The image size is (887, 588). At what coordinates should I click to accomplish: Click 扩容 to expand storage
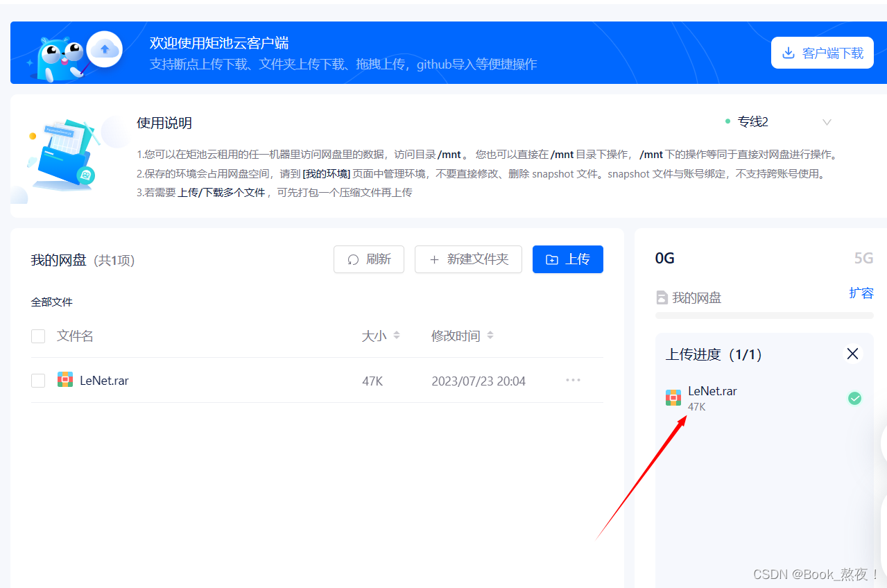pos(861,293)
